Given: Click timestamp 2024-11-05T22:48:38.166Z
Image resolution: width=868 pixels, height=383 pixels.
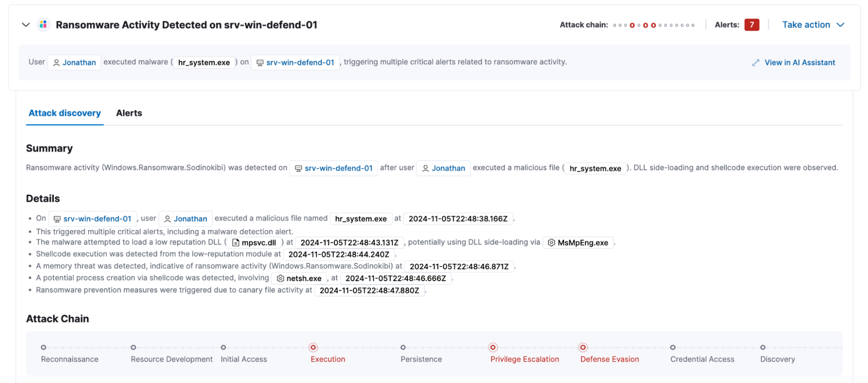Looking at the screenshot, I should pos(458,219).
